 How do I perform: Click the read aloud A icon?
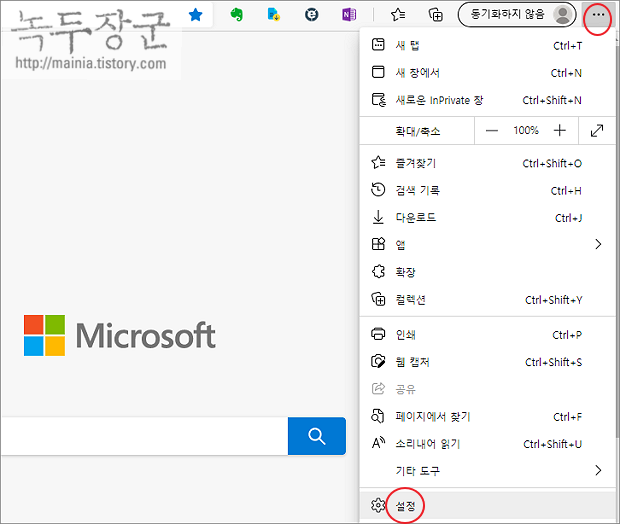coord(378,443)
